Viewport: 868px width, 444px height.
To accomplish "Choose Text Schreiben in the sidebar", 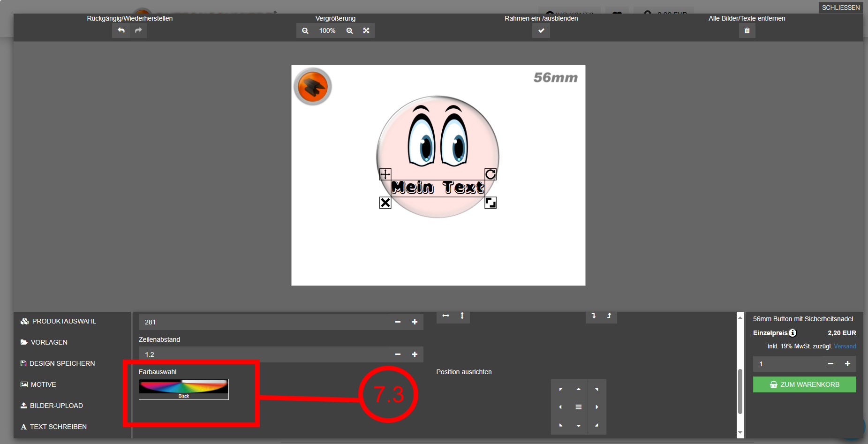I will pos(53,427).
